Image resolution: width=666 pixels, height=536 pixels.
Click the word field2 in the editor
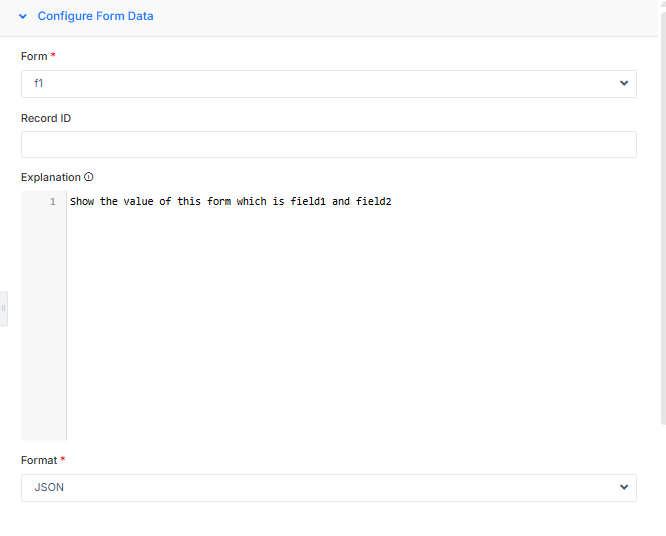pyautogui.click(x=373, y=202)
